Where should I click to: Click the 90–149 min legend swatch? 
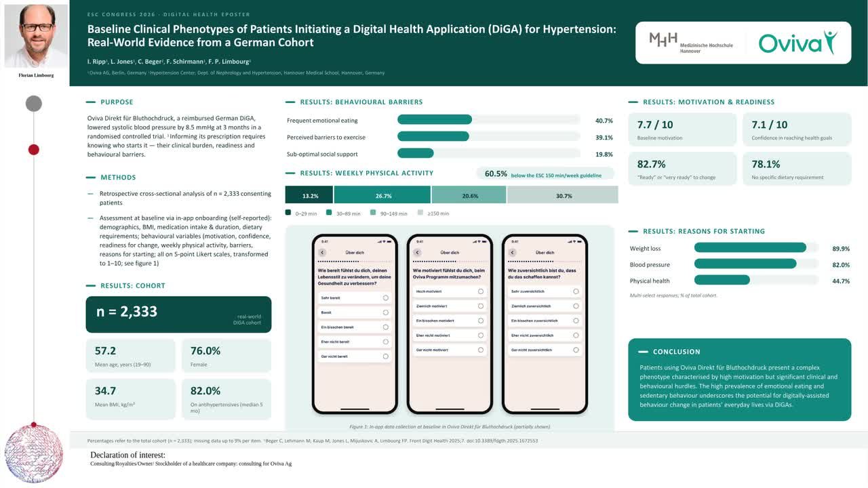[x=373, y=213]
